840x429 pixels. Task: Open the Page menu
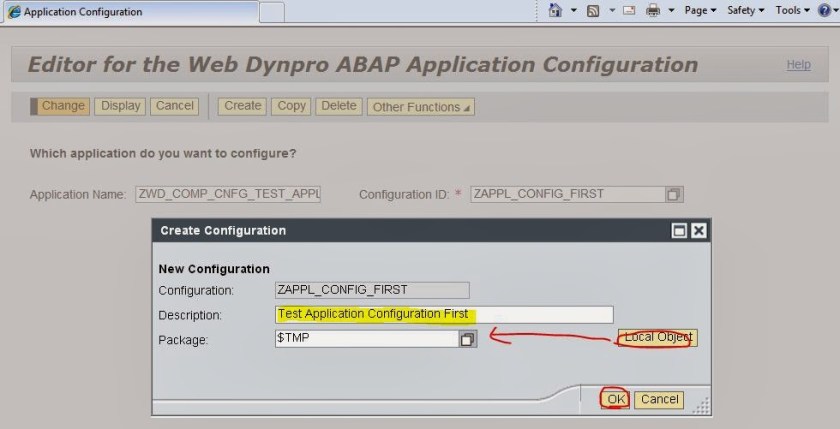coord(700,10)
